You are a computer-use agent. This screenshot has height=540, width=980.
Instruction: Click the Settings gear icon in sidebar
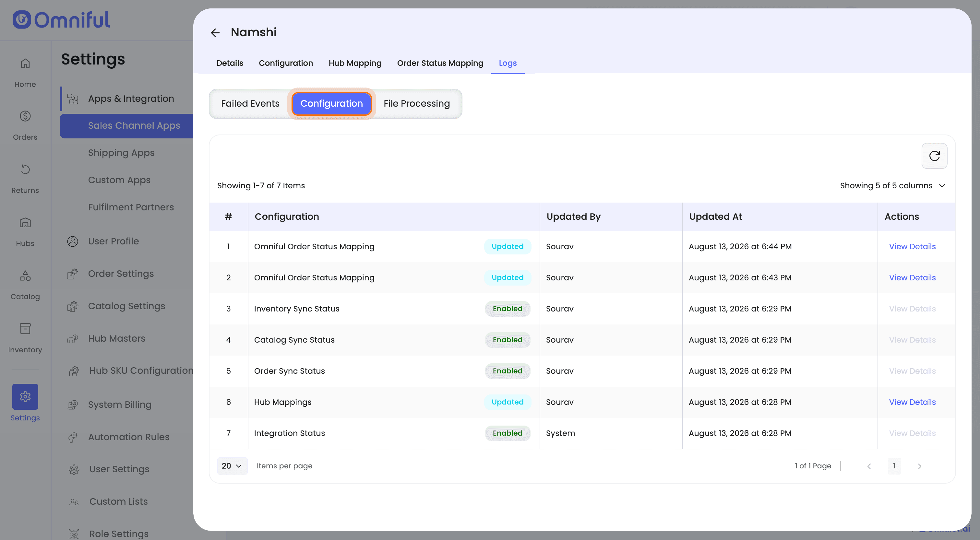[25, 397]
